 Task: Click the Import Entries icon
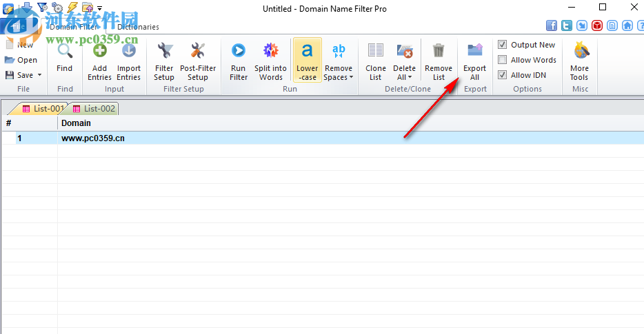(128, 51)
